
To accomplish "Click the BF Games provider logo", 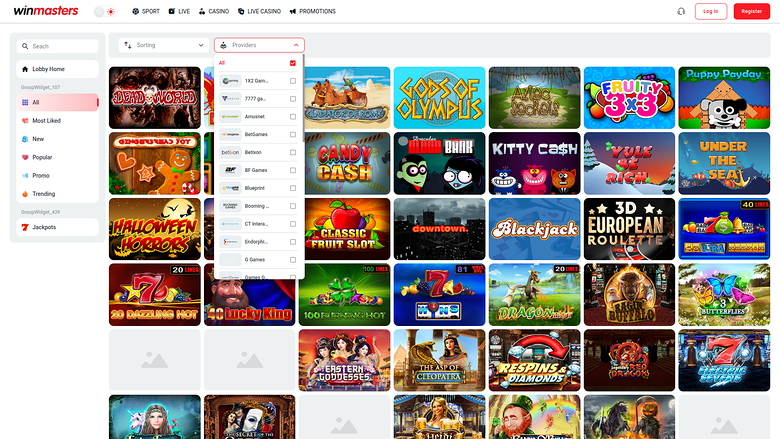I will pyautogui.click(x=230, y=170).
